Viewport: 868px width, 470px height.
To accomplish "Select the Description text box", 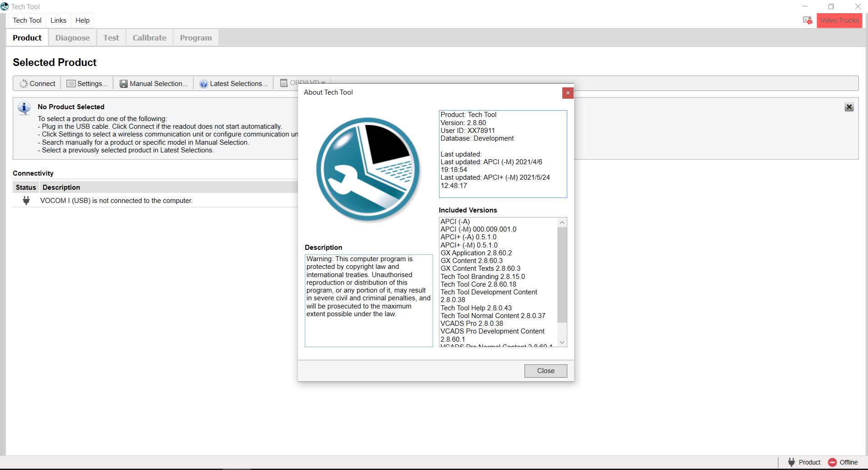I will click(x=369, y=300).
